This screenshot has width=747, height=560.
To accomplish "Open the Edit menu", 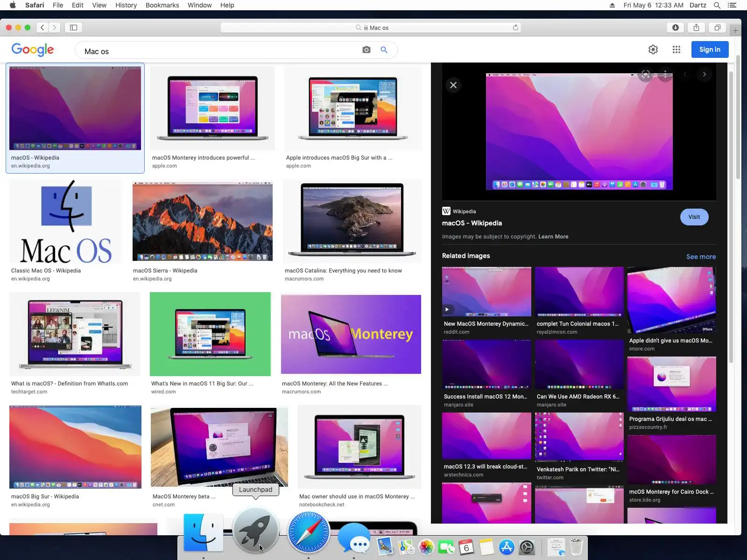I will 78,5.
